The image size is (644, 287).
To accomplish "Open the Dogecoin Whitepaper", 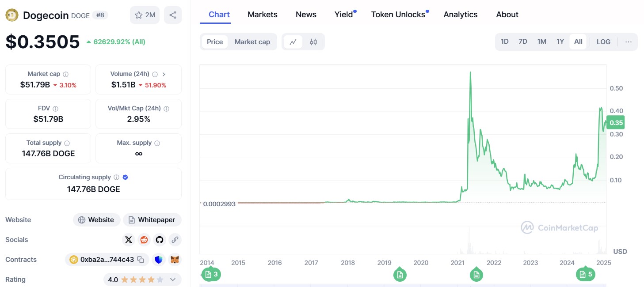I will click(152, 219).
